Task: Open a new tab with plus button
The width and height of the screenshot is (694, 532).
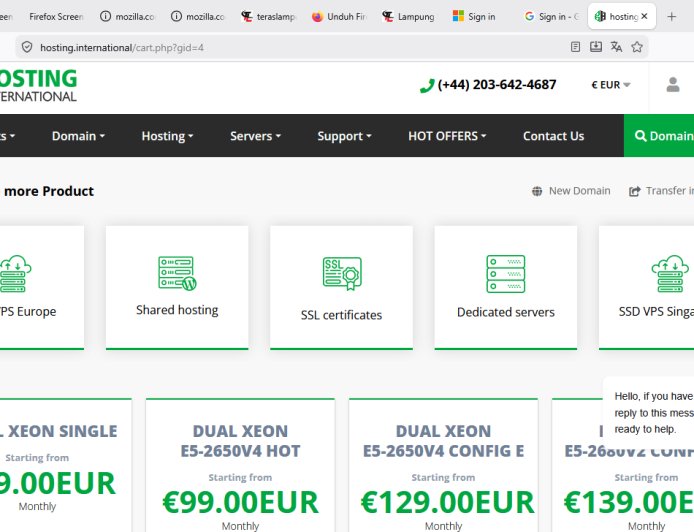Action: click(671, 17)
